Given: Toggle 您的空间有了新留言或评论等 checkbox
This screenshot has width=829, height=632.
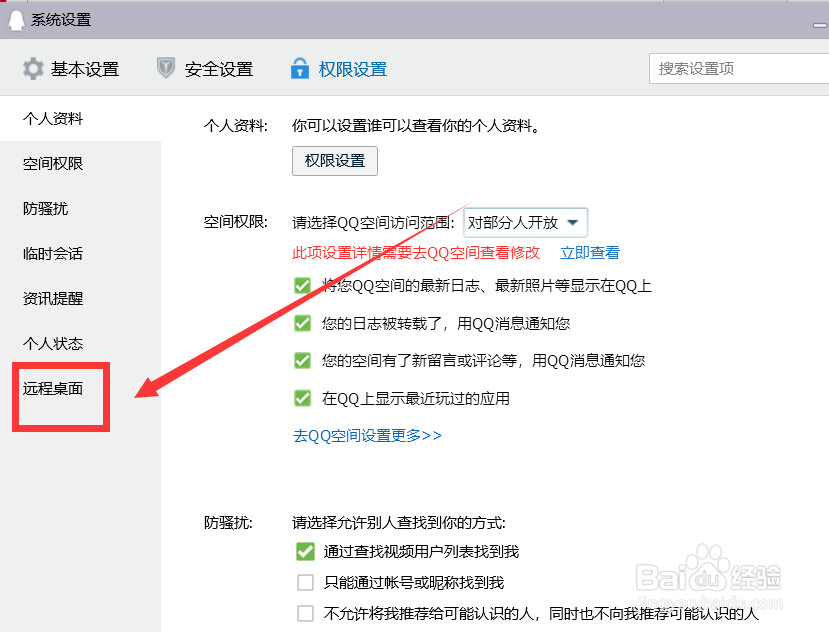Looking at the screenshot, I should click(x=302, y=361).
